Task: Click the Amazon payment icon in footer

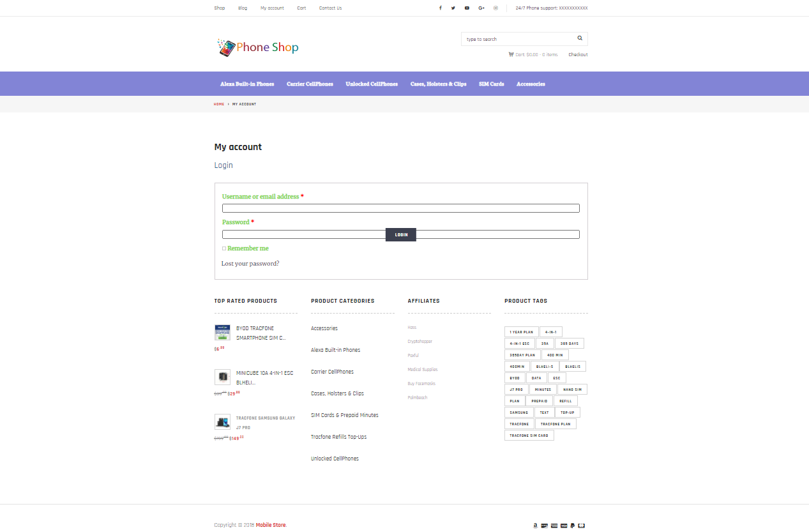Action: coord(535,526)
